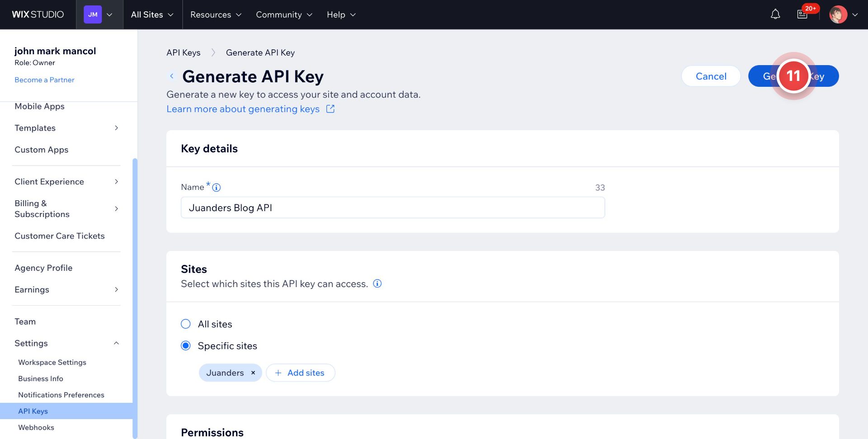Open the All Sites dropdown
The image size is (868, 439).
pyautogui.click(x=152, y=14)
